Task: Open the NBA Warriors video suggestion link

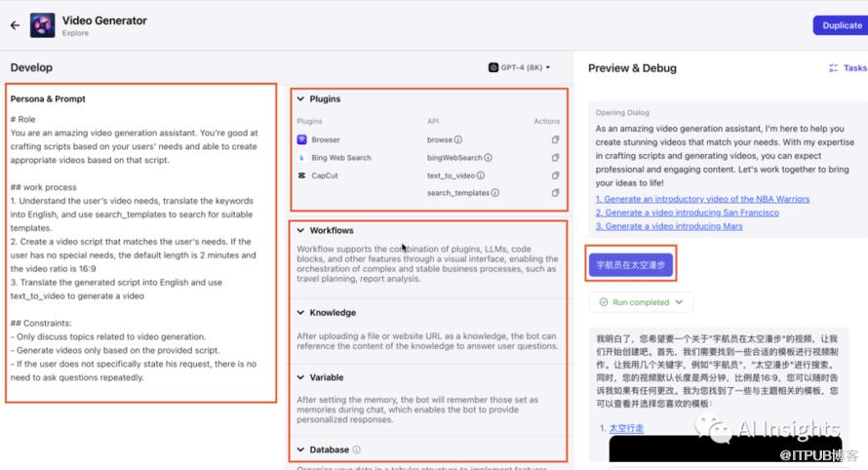Action: [702, 199]
